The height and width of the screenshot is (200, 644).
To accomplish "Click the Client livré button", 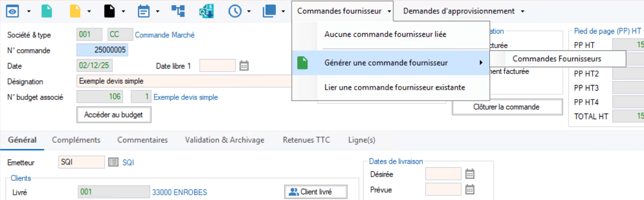I will (316, 192).
